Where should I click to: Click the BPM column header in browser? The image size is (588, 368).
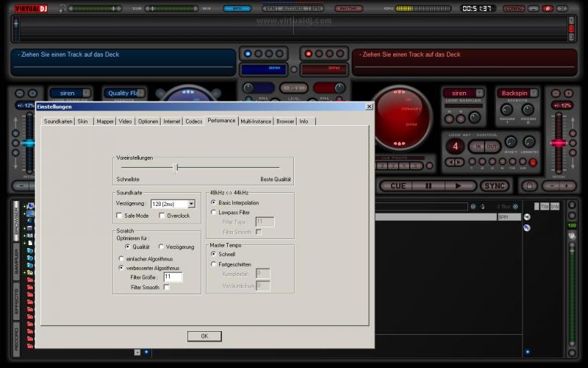[x=509, y=217]
